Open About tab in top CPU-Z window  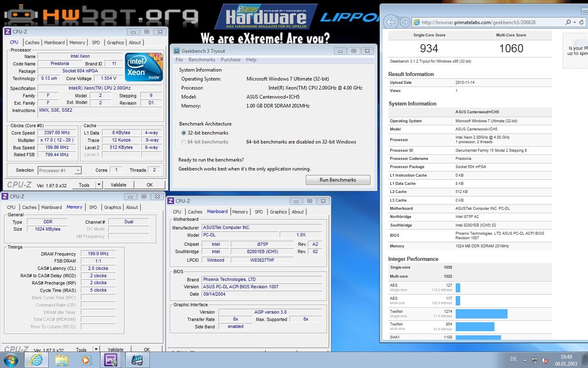135,43
